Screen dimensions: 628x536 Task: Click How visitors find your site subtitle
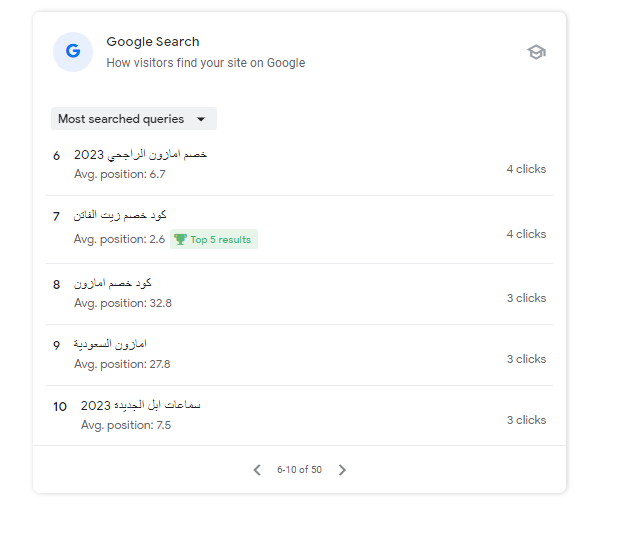click(206, 63)
